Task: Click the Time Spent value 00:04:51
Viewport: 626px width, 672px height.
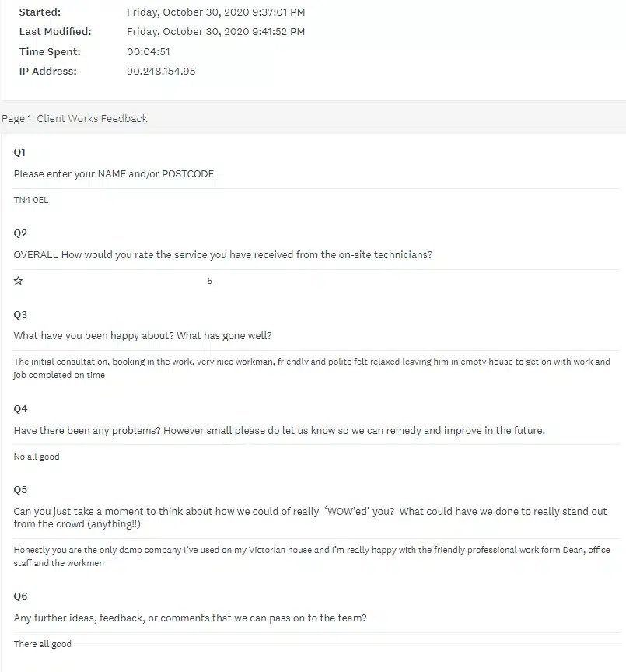Action: [149, 52]
